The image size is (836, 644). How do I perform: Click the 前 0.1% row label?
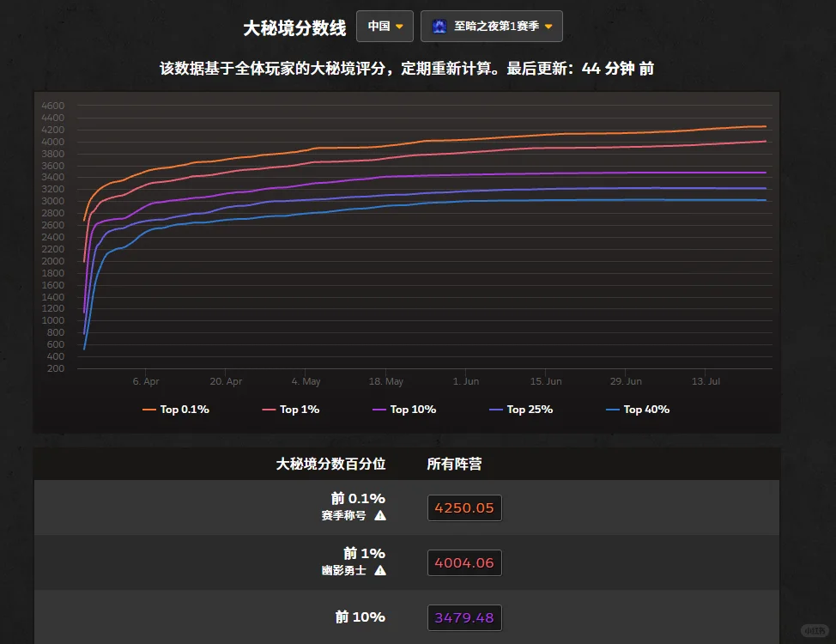(358, 498)
